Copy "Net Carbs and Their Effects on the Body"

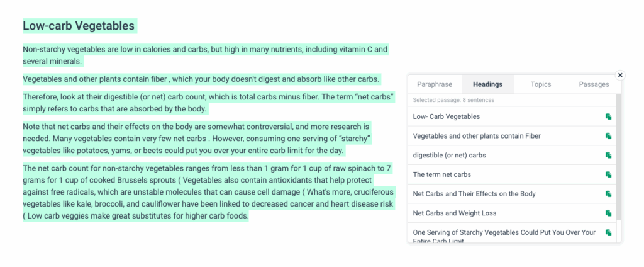pos(609,194)
